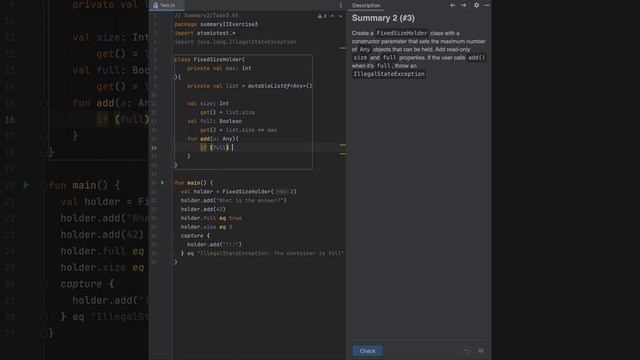This screenshot has width=640, height=360.
Task: Open the Description panel tab
Action: [x=366, y=5]
